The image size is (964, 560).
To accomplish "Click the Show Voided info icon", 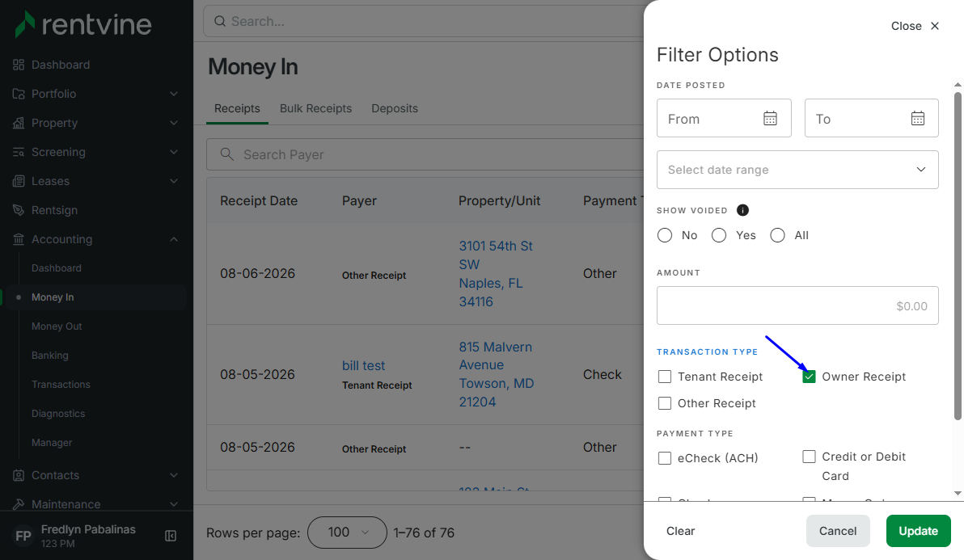I will pyautogui.click(x=742, y=210).
